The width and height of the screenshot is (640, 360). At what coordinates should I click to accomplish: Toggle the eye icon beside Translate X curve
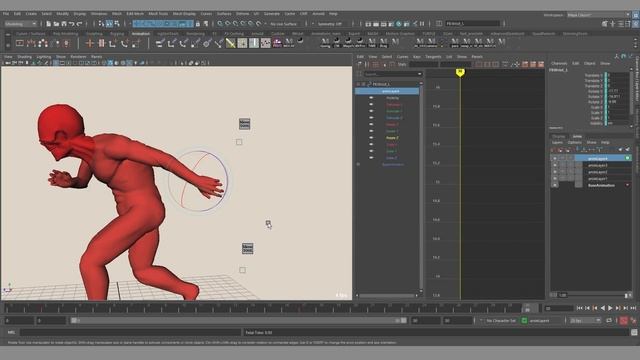click(371, 104)
